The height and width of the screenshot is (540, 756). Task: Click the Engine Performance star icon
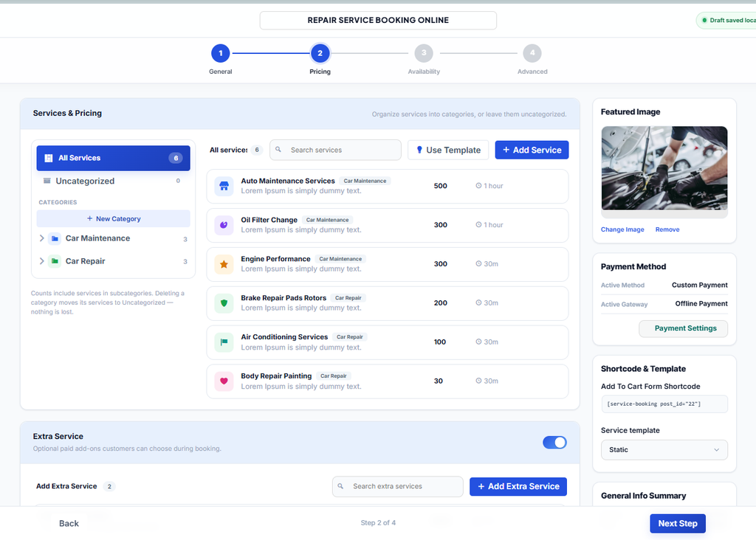(x=224, y=264)
